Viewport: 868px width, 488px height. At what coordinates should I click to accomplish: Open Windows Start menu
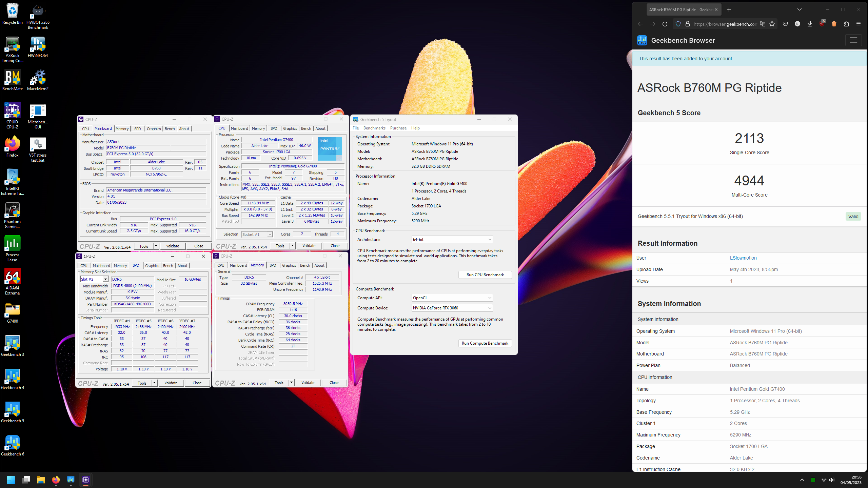(11, 480)
